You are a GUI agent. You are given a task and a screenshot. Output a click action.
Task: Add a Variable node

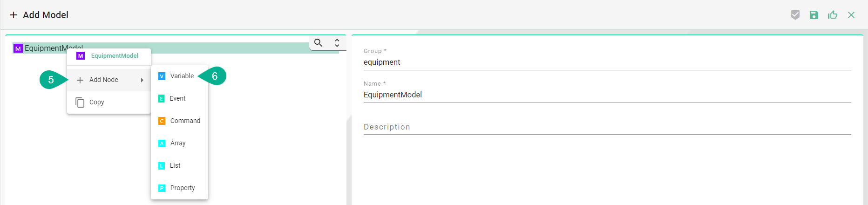tap(182, 76)
